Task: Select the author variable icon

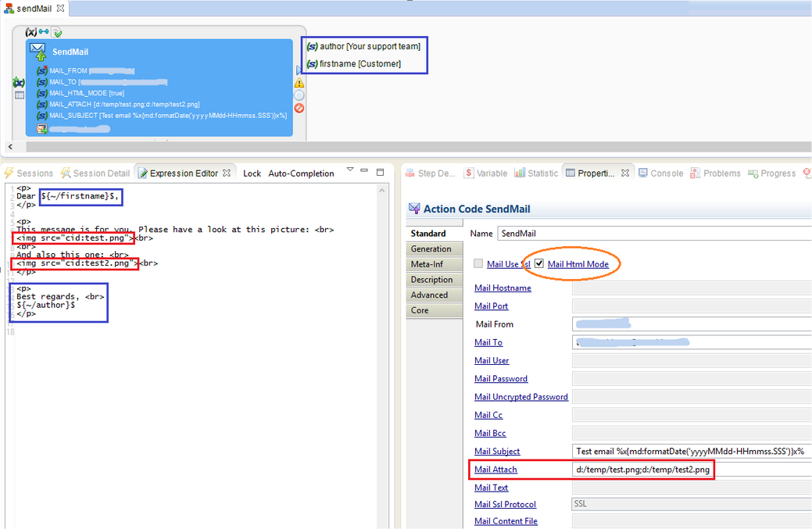Action: coord(312,47)
